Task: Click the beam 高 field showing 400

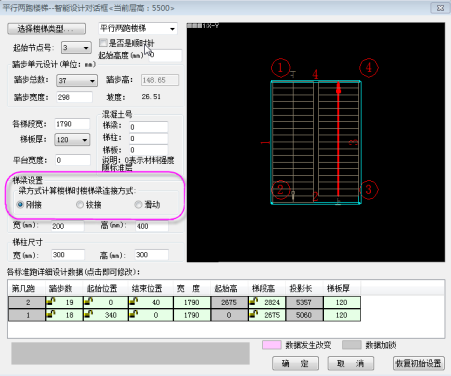Action: click(x=152, y=226)
